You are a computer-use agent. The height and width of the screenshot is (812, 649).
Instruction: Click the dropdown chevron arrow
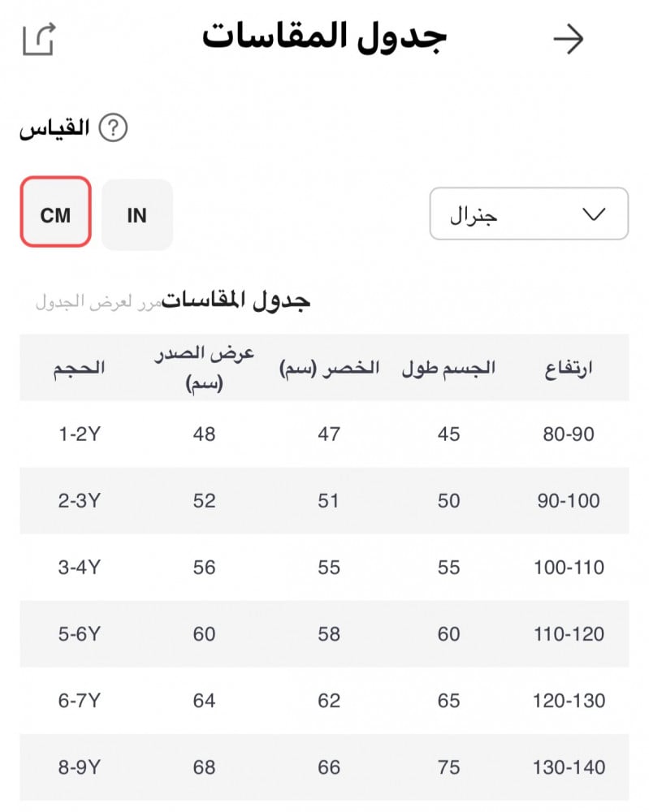pyautogui.click(x=595, y=214)
